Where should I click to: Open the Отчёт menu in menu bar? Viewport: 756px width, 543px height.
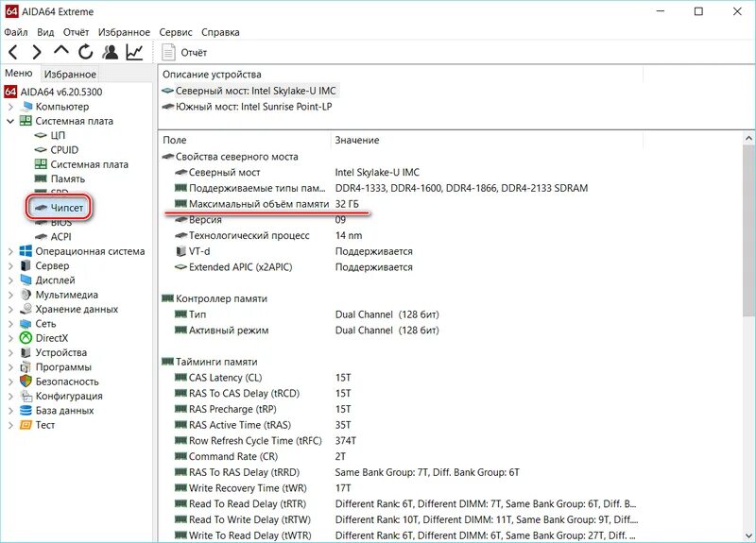click(76, 32)
